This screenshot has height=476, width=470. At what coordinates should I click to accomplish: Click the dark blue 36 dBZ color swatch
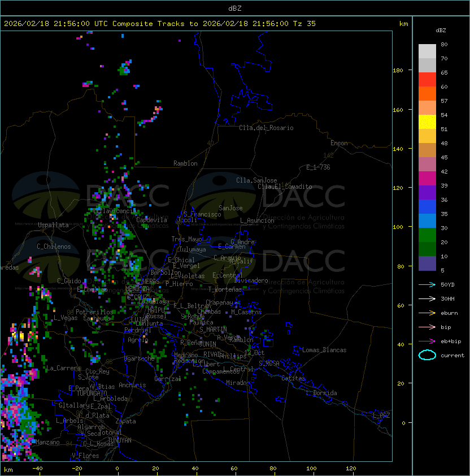point(427,207)
